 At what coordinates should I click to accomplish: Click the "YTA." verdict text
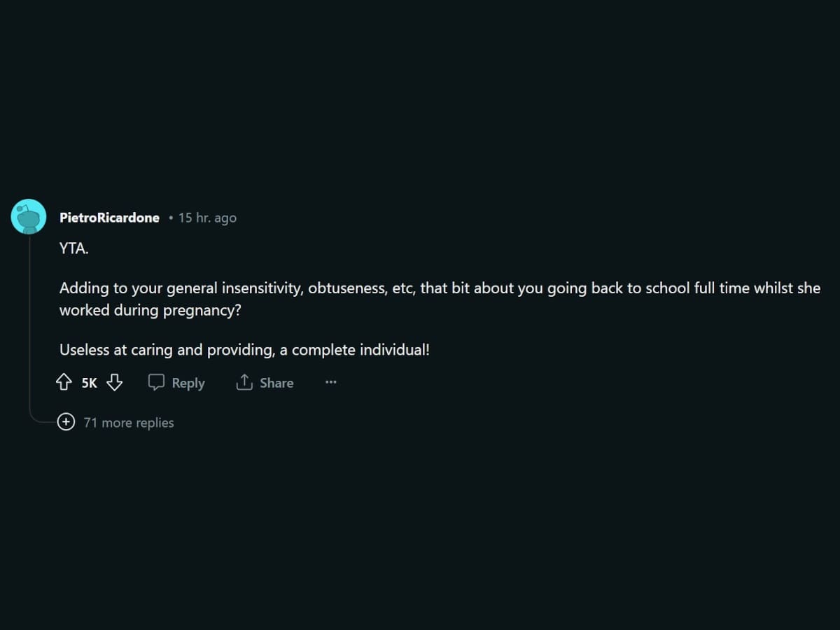[74, 248]
